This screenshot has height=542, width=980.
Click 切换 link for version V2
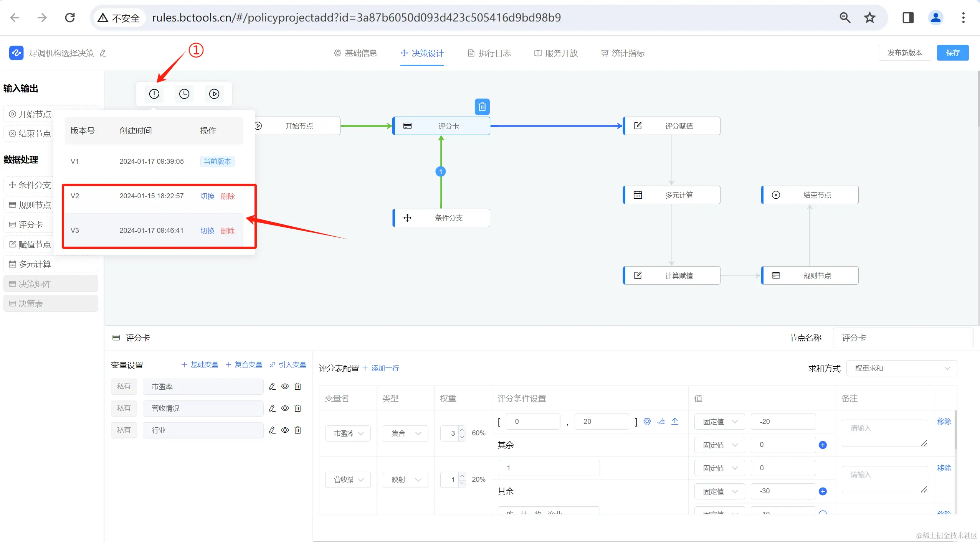[207, 196]
